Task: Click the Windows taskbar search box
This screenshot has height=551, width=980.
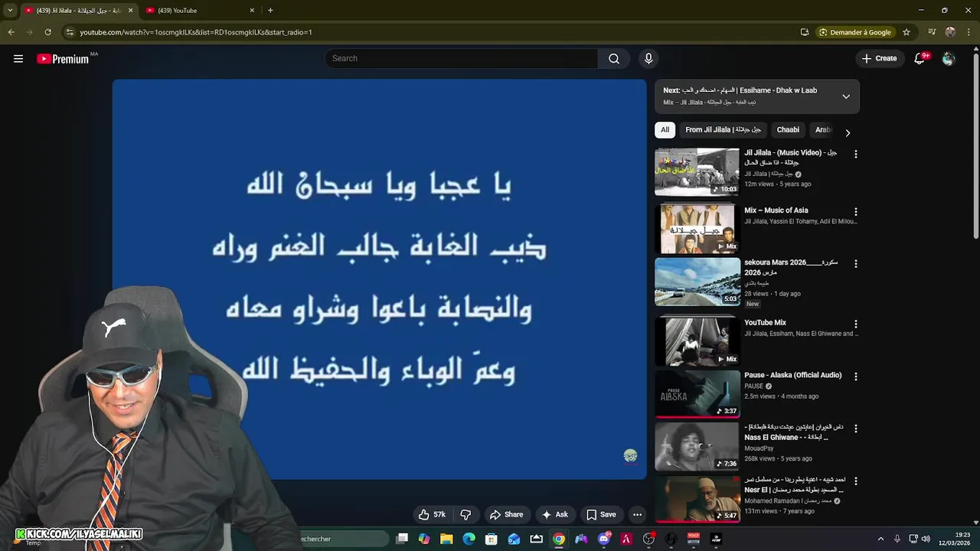Action: pos(343,539)
